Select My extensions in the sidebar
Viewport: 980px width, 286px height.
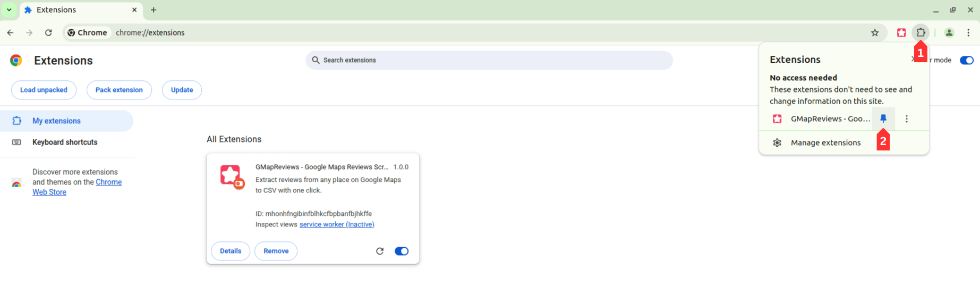(x=66, y=121)
